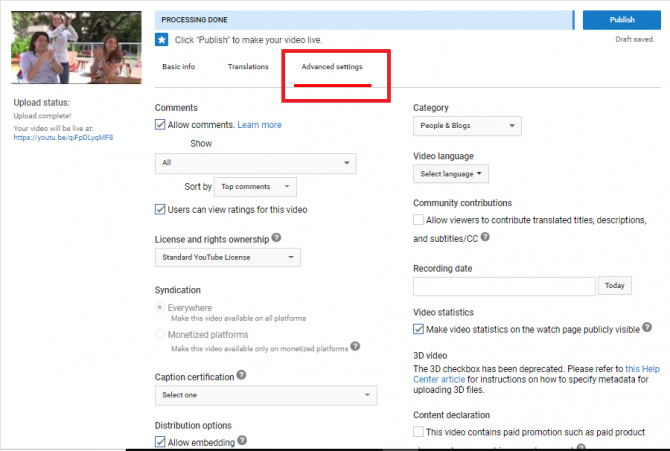This screenshot has width=670, height=451.
Task: Open help icon beside subtitles/CC text
Action: [485, 238]
